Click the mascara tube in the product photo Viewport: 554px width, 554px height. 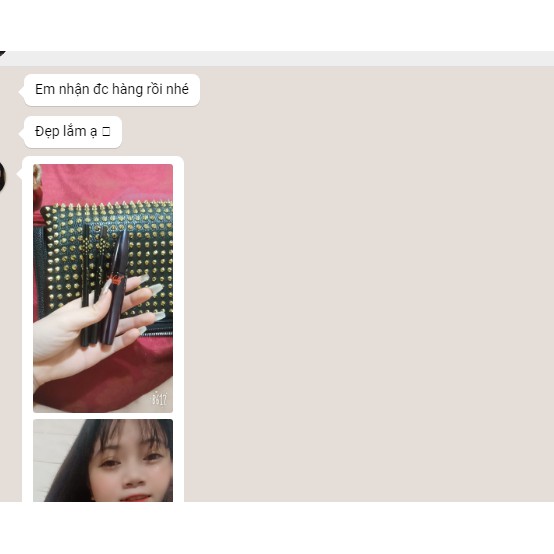115,287
